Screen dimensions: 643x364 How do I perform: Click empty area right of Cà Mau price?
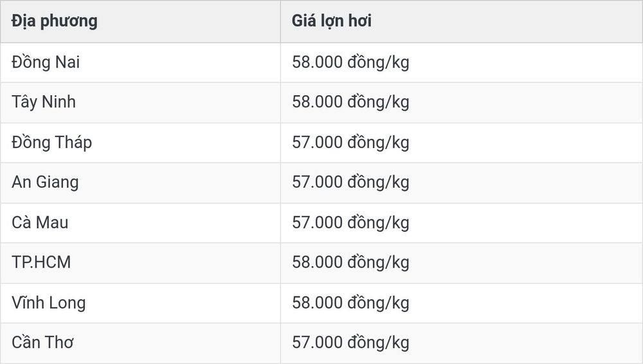[525, 223]
